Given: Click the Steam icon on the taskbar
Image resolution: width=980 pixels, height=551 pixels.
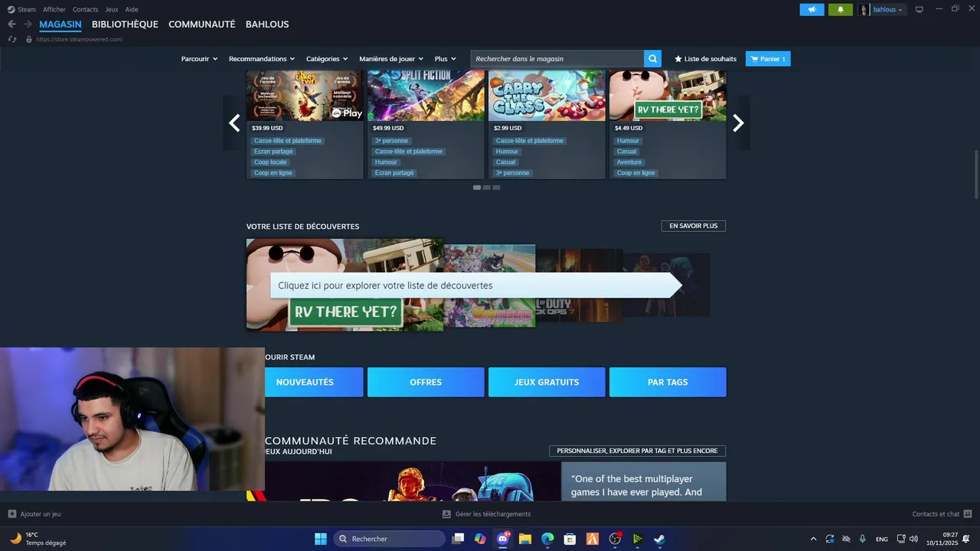Looking at the screenshot, I should (x=659, y=539).
